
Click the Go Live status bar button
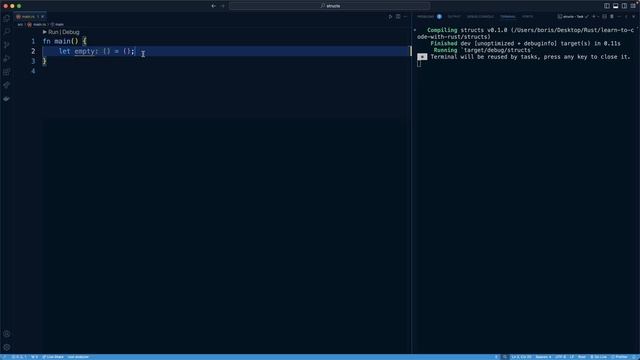pos(599,357)
